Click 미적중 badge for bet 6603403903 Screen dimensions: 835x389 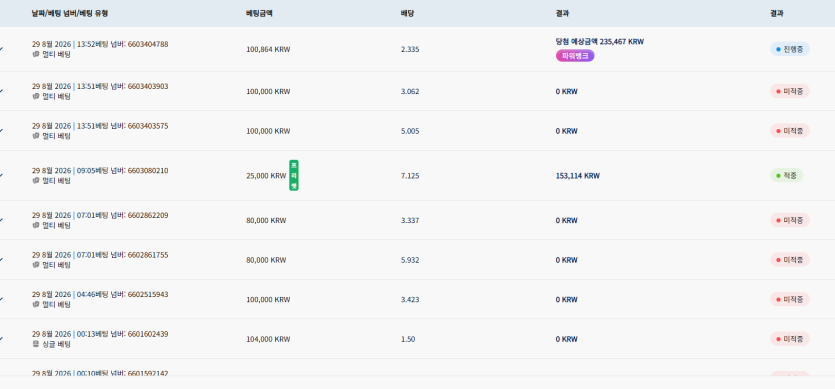[790, 91]
